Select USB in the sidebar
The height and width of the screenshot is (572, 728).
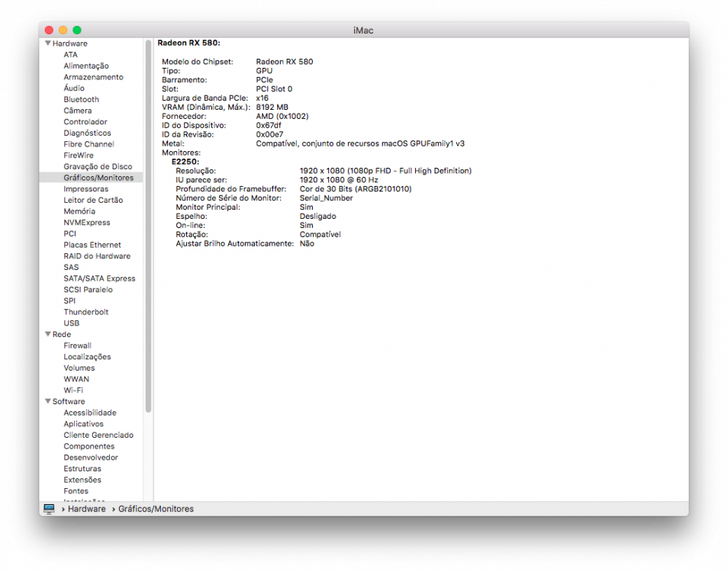pyautogui.click(x=72, y=323)
